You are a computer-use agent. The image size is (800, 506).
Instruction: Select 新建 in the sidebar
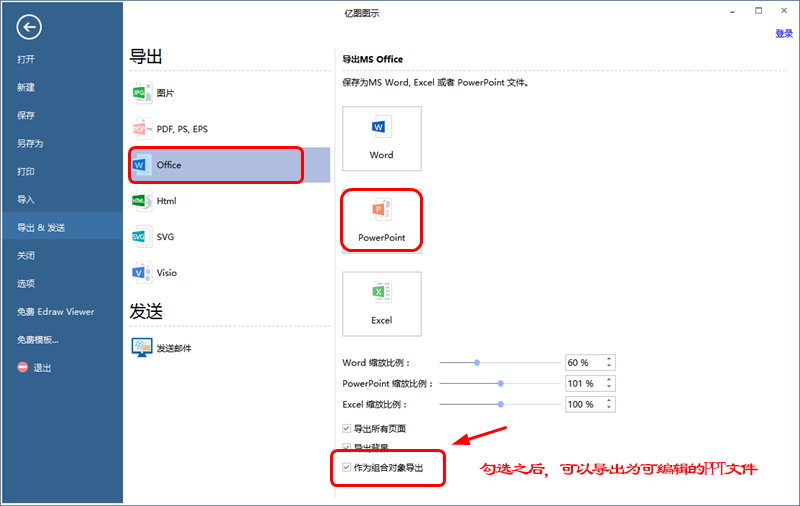pyautogui.click(x=26, y=87)
